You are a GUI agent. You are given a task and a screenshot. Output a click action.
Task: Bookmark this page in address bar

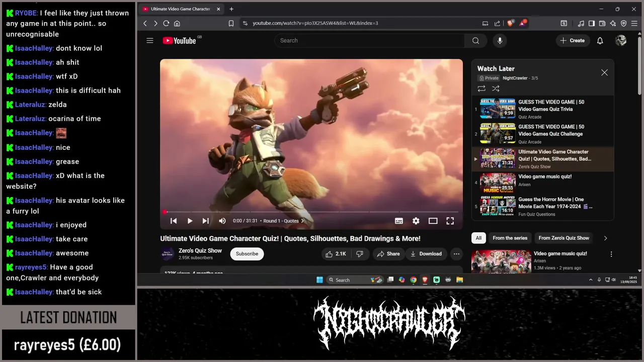tap(231, 23)
